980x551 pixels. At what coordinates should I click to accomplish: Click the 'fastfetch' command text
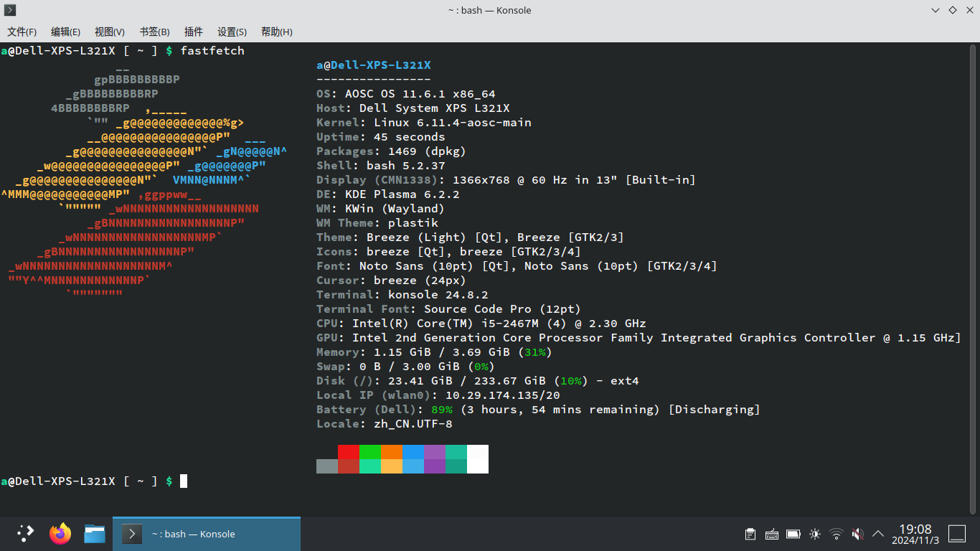click(x=212, y=51)
